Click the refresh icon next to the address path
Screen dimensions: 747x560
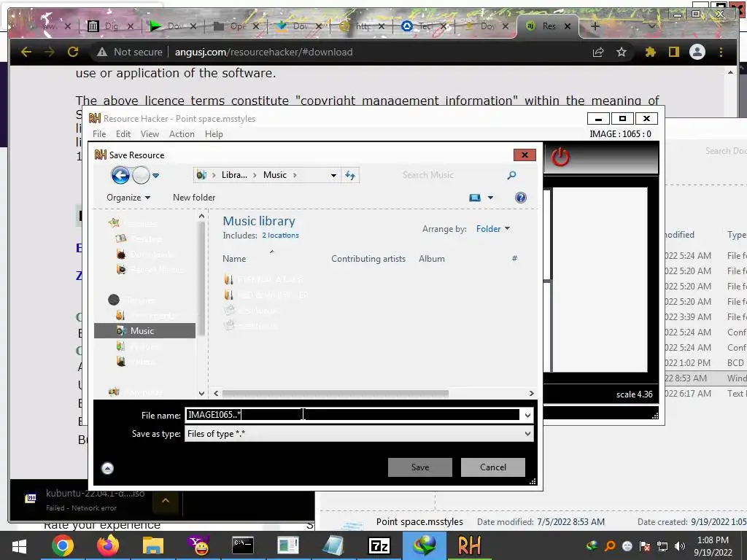(350, 175)
